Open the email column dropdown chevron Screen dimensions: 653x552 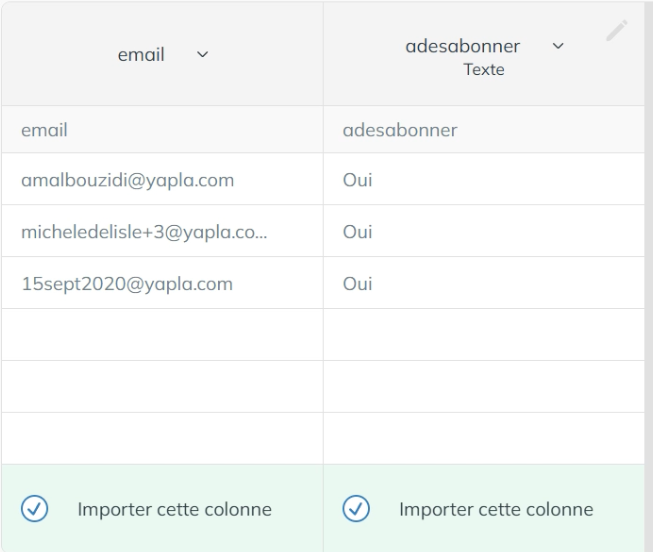202,55
